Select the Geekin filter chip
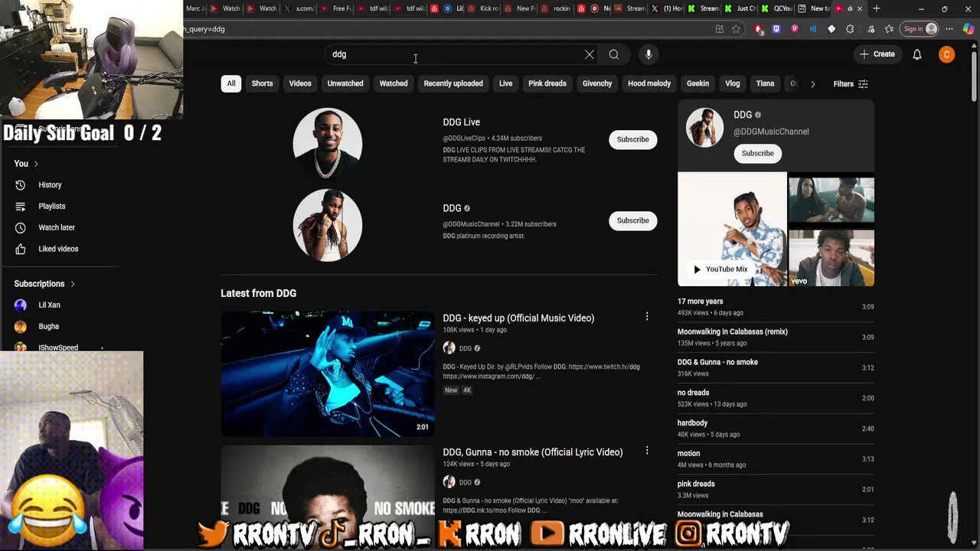Screen dimensions: 980x551 point(697,83)
